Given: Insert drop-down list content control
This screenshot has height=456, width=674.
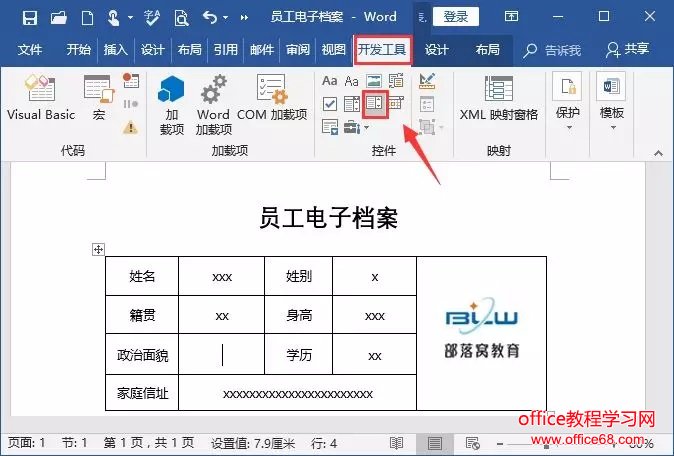Looking at the screenshot, I should coord(375,104).
